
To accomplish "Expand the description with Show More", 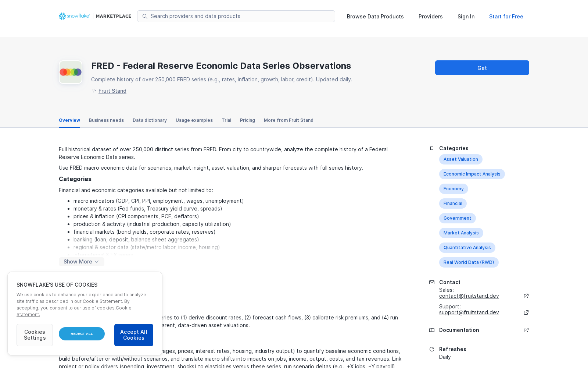I will point(82,262).
